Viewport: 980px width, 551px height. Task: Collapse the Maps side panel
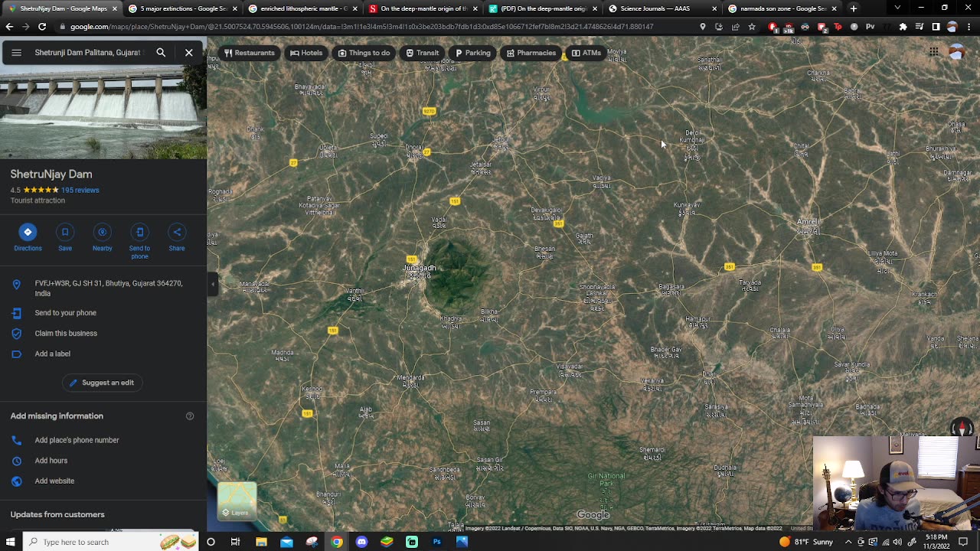click(x=213, y=284)
